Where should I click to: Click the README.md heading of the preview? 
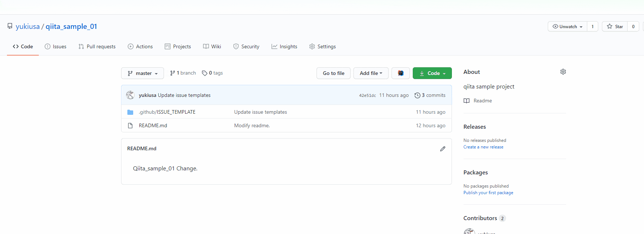click(142, 148)
